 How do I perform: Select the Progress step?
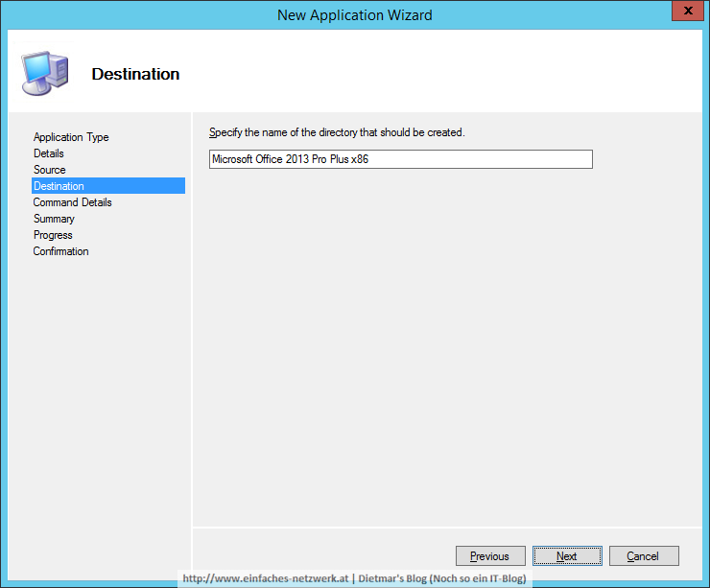pos(53,235)
